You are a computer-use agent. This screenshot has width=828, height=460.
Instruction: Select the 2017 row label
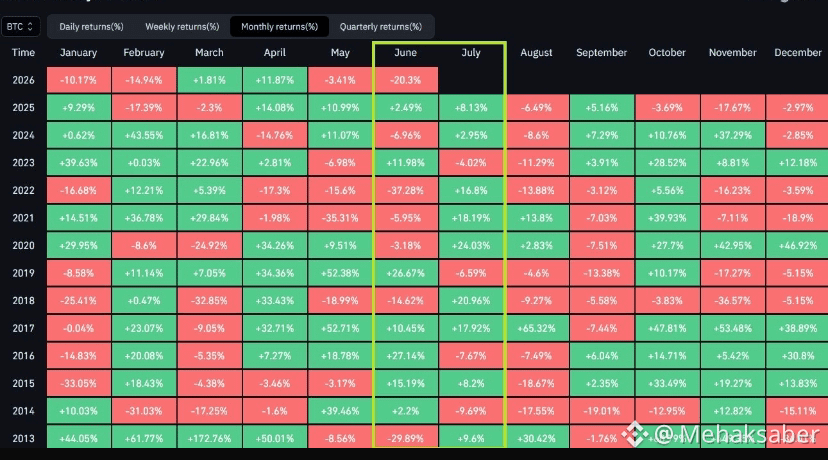tap(23, 328)
